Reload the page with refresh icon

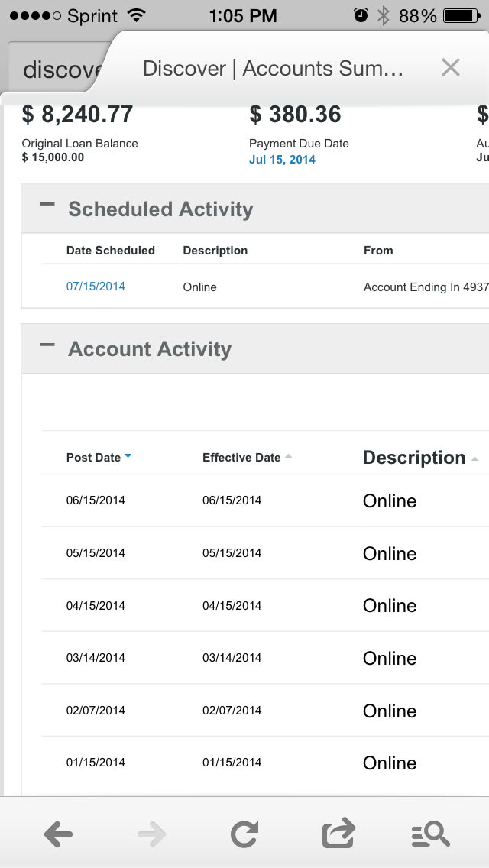click(244, 834)
